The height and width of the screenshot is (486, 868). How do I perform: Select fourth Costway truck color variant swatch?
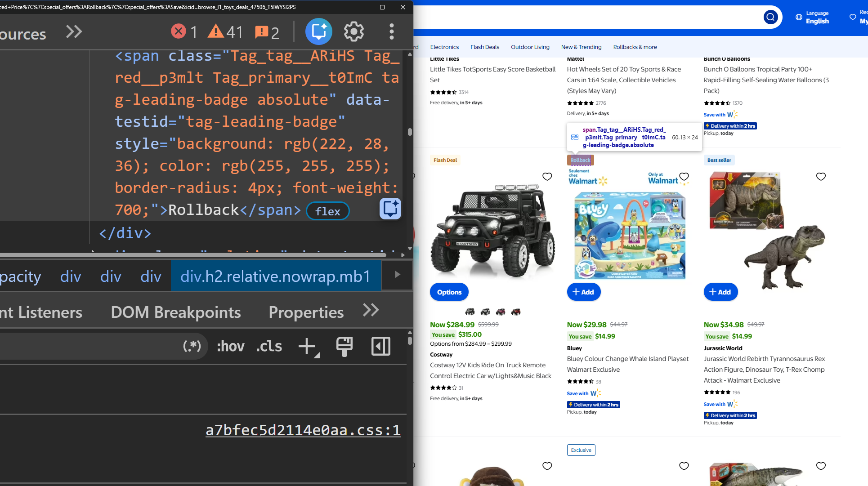pos(516,312)
